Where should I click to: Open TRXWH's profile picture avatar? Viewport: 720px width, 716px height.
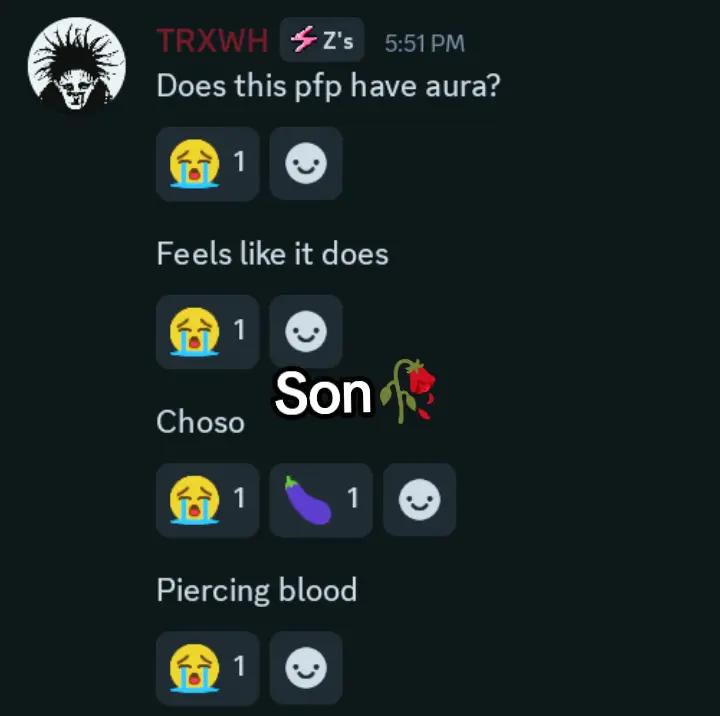click(77, 64)
